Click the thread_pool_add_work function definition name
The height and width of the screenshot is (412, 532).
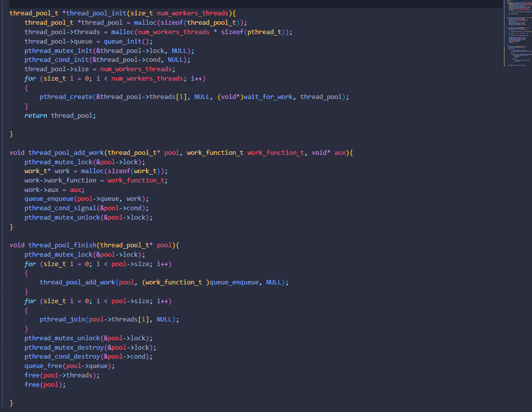coord(67,153)
